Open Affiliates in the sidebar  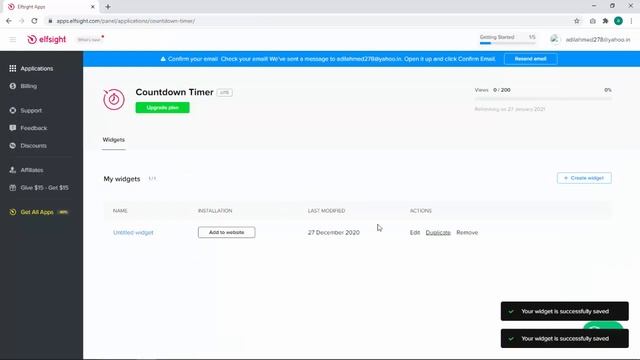(32, 170)
